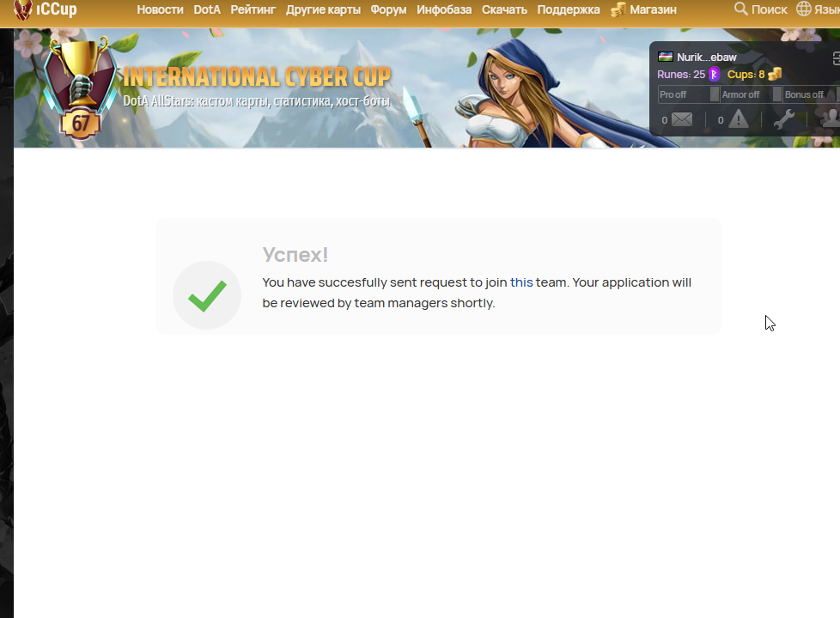Open the Поиск search link

[770, 9]
